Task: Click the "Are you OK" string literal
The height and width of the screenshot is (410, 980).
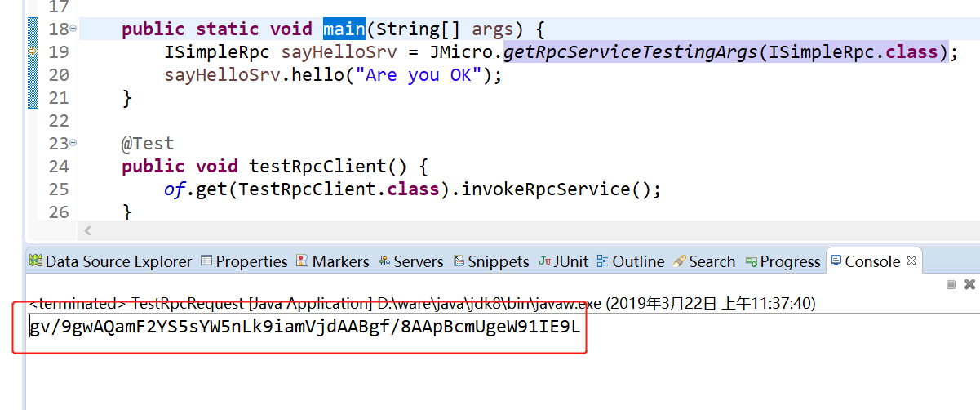Action: click(x=423, y=75)
